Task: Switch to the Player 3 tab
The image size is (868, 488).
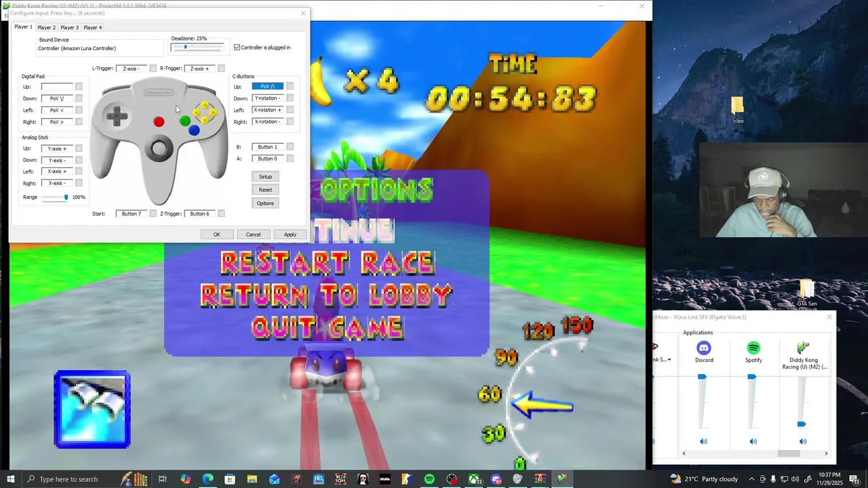Action: point(69,28)
